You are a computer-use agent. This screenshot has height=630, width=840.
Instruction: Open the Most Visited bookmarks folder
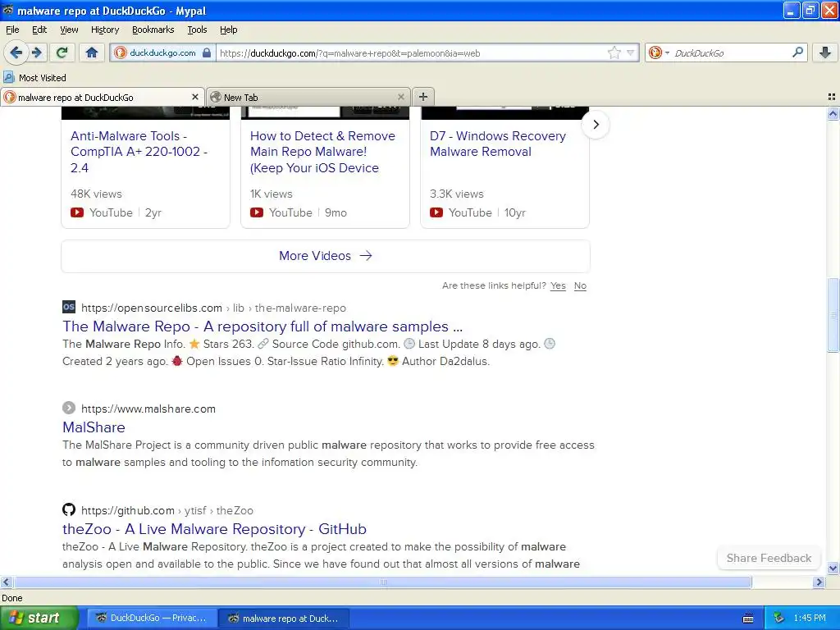pos(35,78)
